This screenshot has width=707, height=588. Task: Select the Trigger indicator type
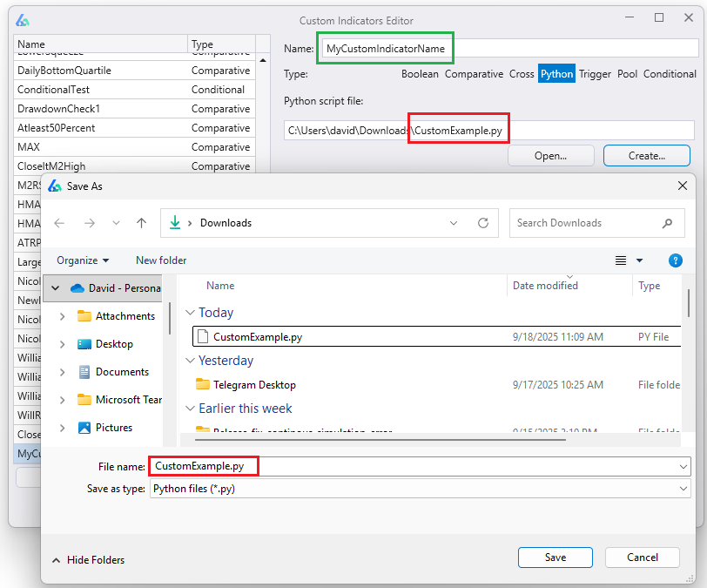point(595,74)
